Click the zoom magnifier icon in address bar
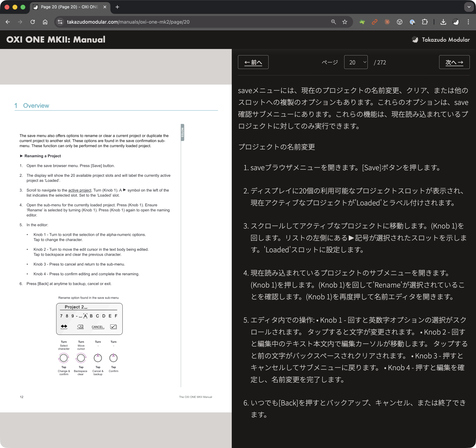Screen dimensions: 476x448 pyautogui.click(x=333, y=22)
